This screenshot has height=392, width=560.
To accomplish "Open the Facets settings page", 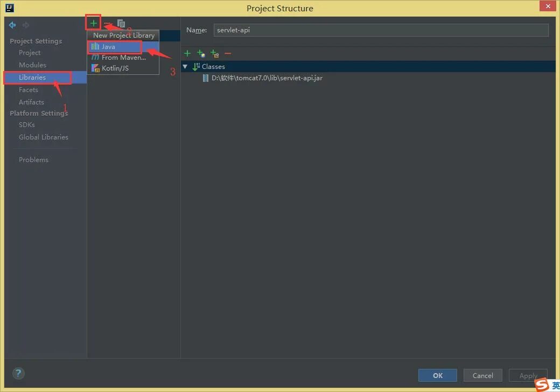I will coord(28,89).
